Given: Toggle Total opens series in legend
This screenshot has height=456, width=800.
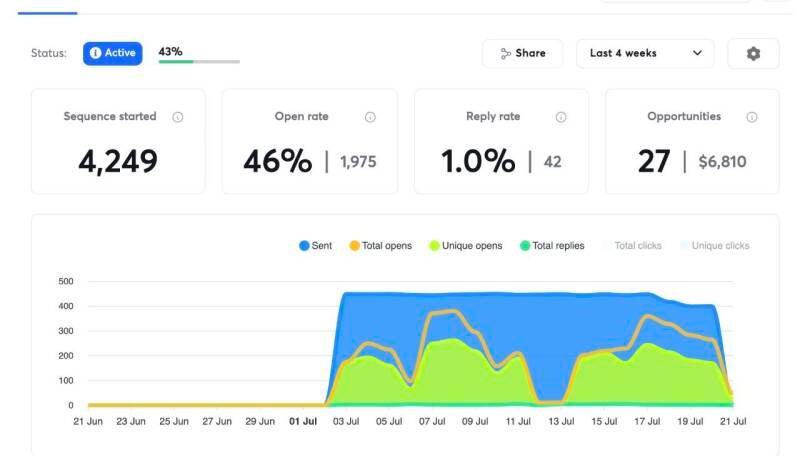Looking at the screenshot, I should (x=380, y=246).
